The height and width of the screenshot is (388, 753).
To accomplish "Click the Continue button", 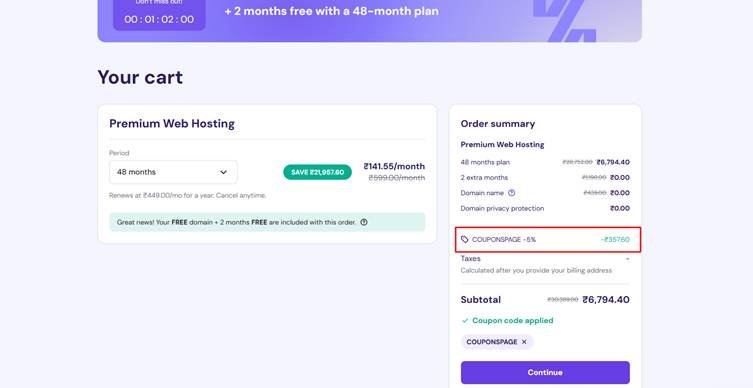I will [x=545, y=373].
